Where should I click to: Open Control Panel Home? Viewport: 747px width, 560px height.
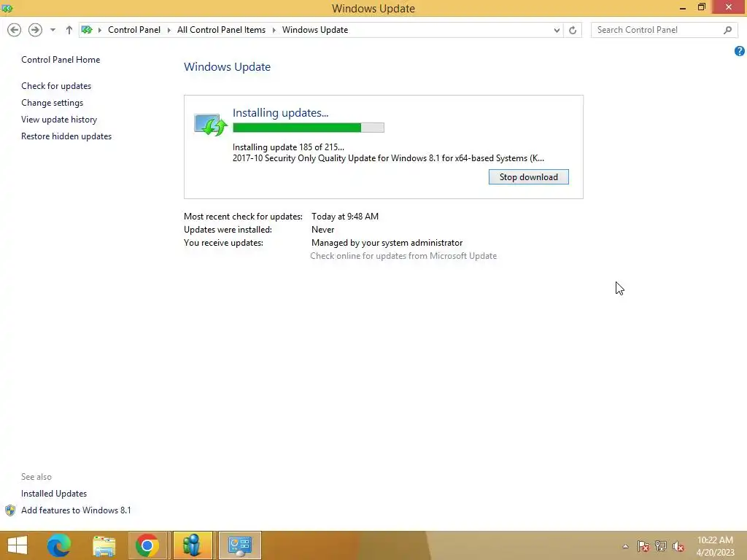click(61, 60)
